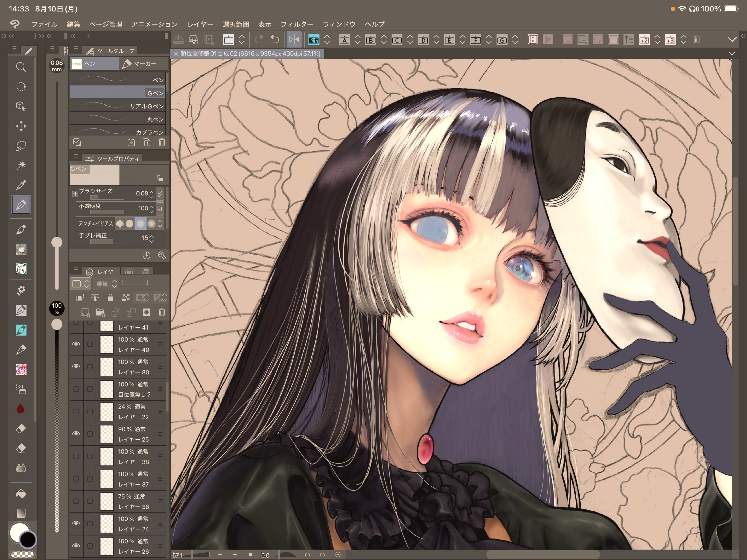Select the Fill bucket tool
This screenshot has width=747, height=560.
pos(21,494)
